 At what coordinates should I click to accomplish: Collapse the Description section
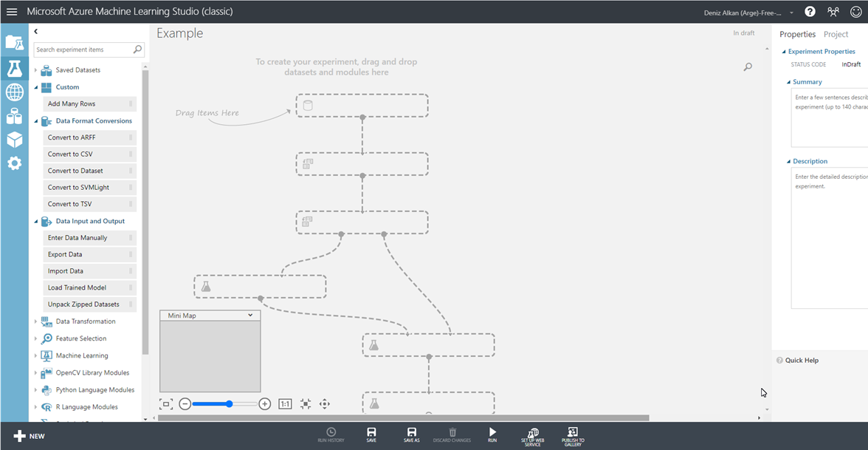[789, 162]
